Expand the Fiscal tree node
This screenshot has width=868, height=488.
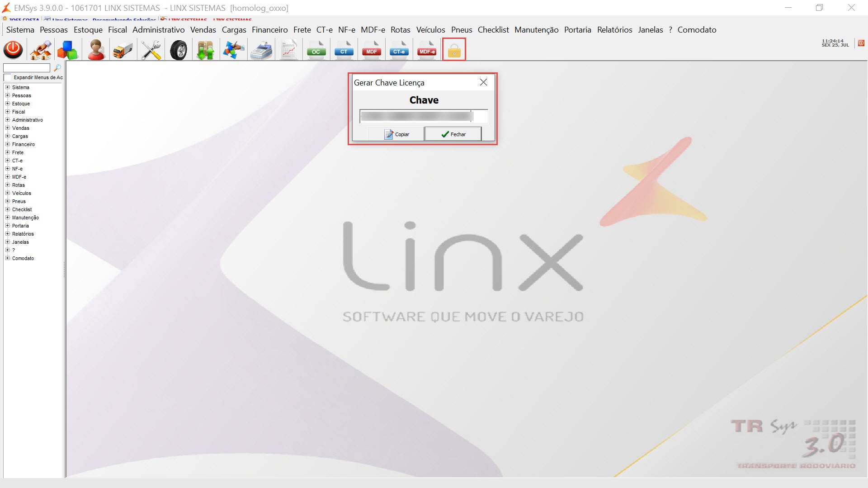pyautogui.click(x=7, y=112)
